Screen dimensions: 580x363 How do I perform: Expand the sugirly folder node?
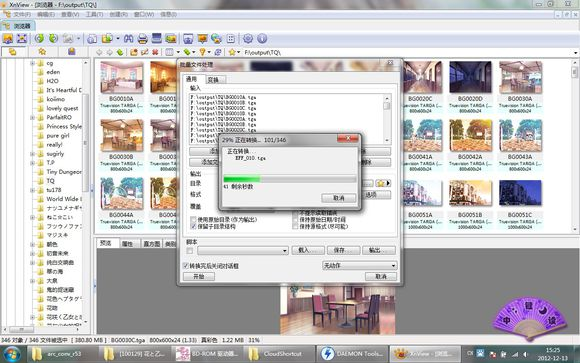pos(33,154)
